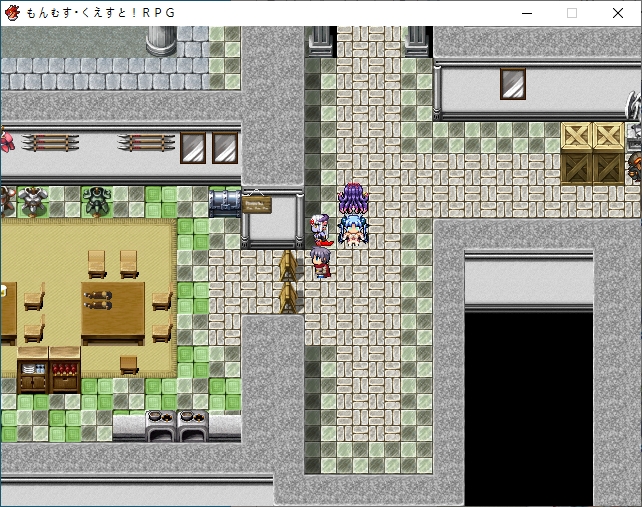Inspect the green armor stand

(97, 201)
